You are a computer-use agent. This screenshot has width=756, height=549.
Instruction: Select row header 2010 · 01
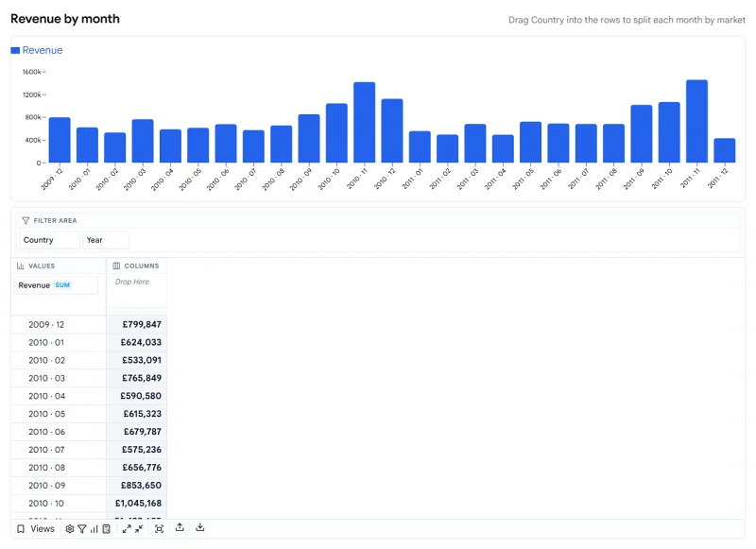point(59,342)
